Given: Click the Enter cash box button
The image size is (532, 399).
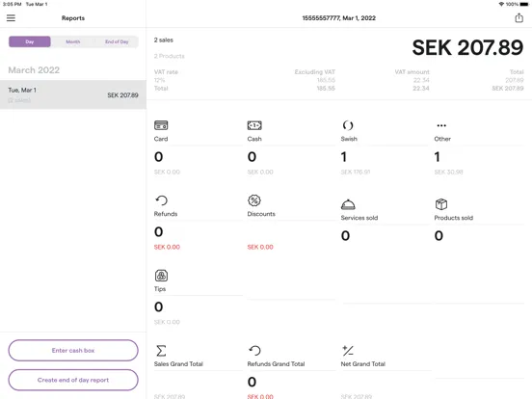Looking at the screenshot, I should pos(73,351).
